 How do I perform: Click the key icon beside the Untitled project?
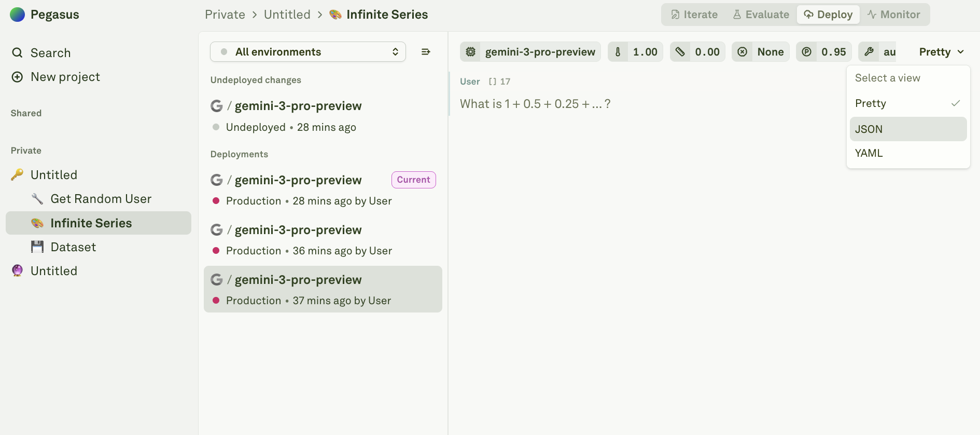17,174
